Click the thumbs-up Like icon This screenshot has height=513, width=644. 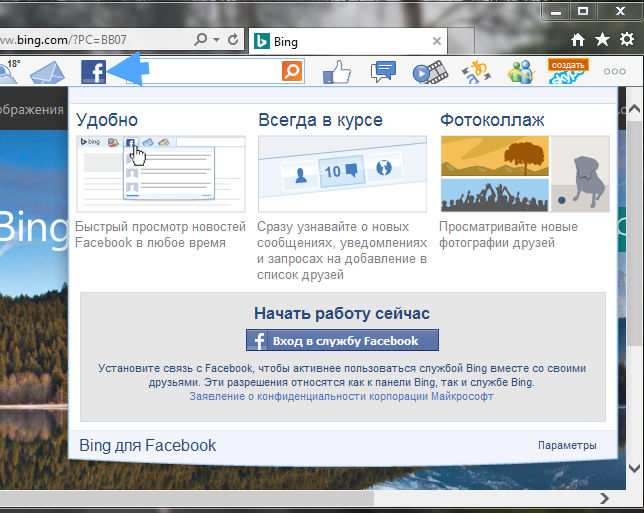click(337, 72)
